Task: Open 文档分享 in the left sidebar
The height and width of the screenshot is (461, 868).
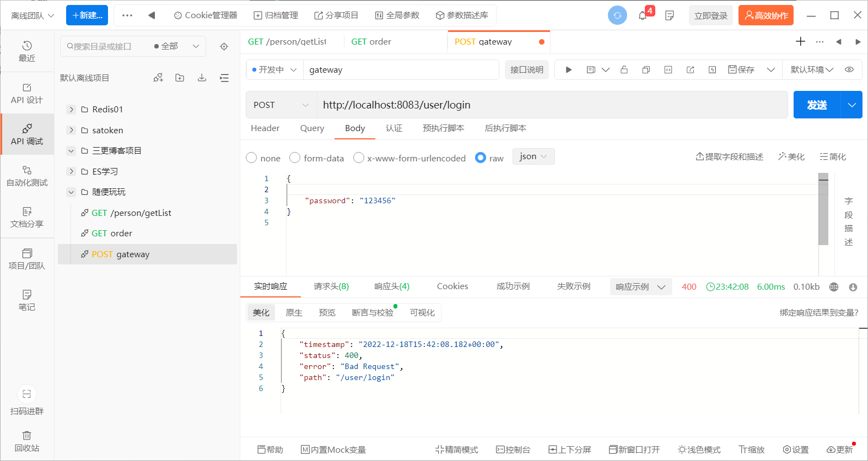Action: point(27,217)
